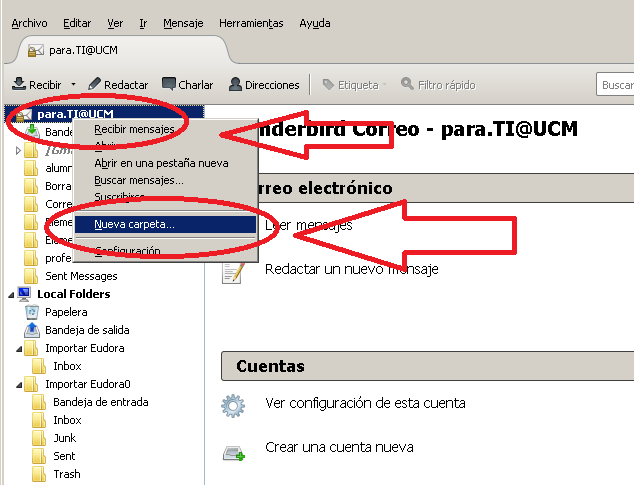
Task: Open the Trash folder
Action: click(67, 474)
